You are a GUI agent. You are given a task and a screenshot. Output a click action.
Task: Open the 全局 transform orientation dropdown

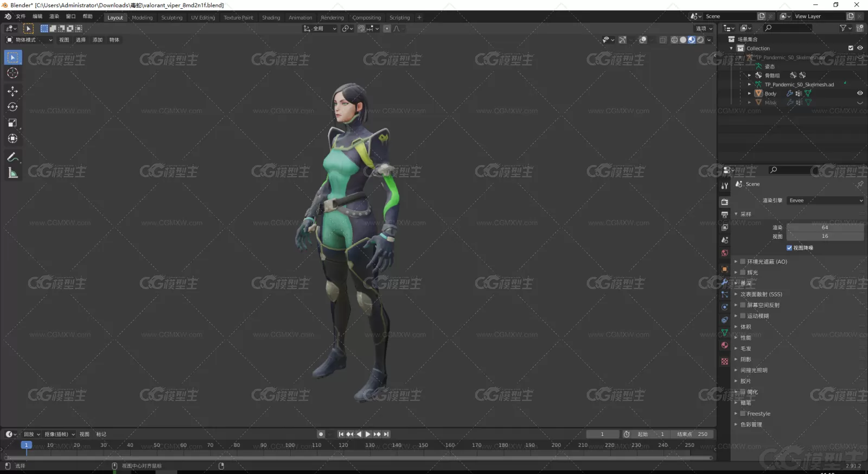(x=320, y=29)
